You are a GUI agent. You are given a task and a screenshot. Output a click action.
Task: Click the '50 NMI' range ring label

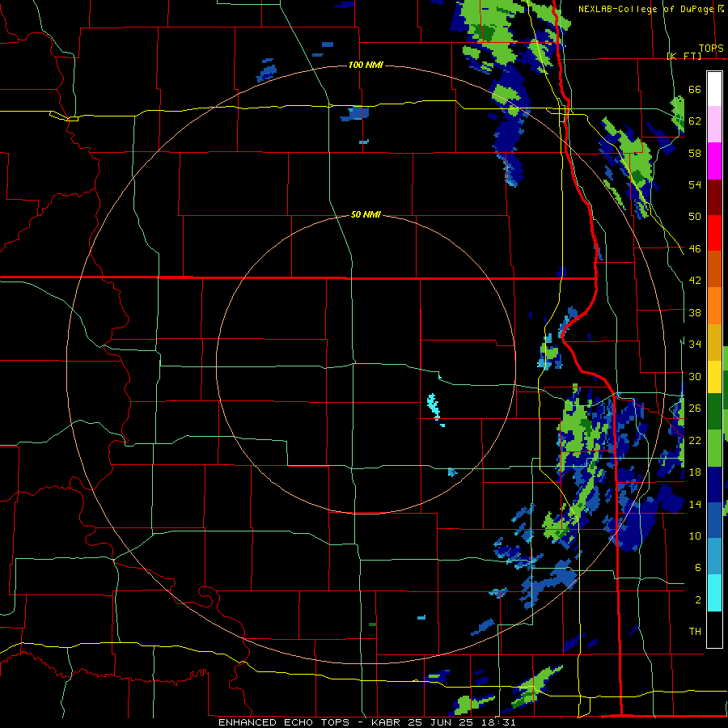[x=366, y=214]
